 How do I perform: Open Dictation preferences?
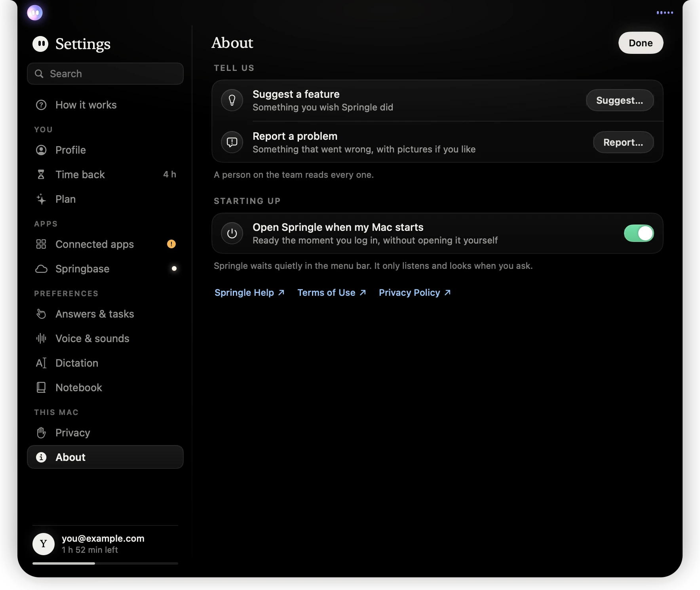coord(105,363)
